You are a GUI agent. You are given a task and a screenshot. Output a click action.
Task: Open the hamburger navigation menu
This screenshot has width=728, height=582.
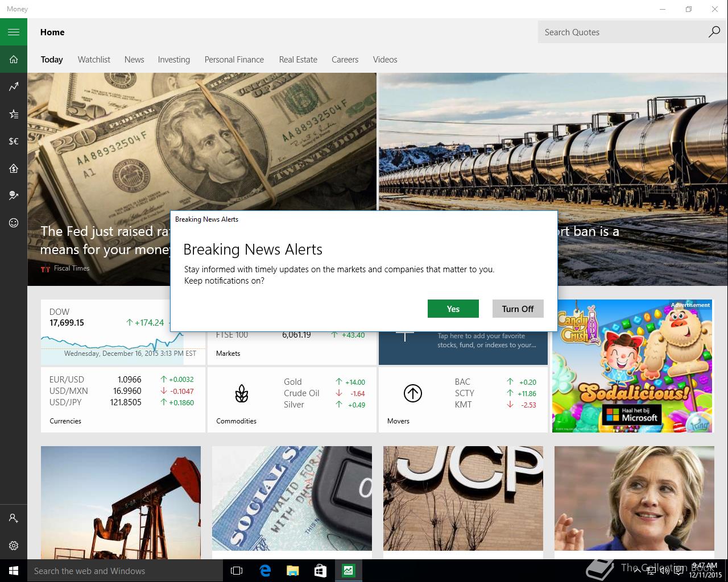(x=14, y=32)
